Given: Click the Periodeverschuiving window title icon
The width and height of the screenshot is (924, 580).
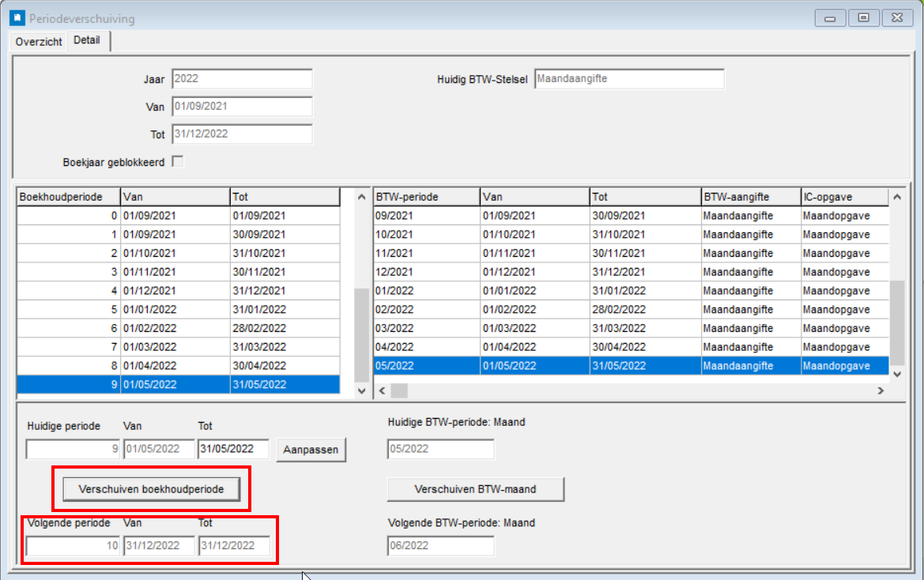Looking at the screenshot, I should click(x=16, y=17).
